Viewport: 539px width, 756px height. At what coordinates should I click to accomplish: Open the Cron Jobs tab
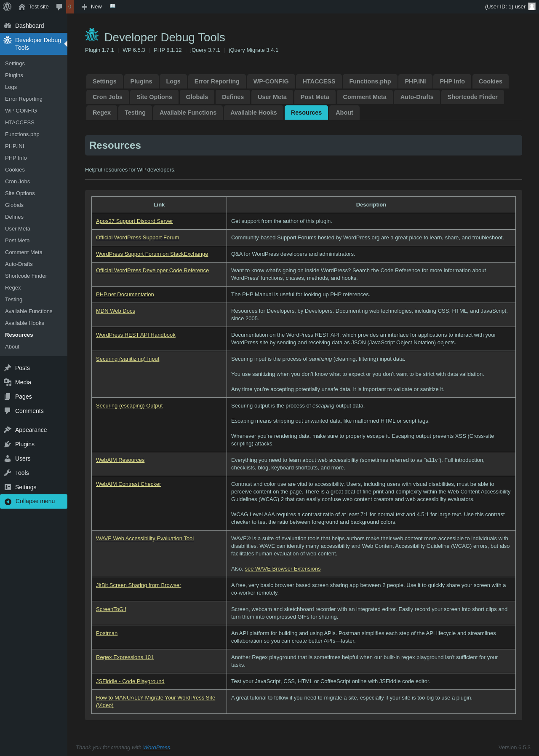(x=107, y=97)
